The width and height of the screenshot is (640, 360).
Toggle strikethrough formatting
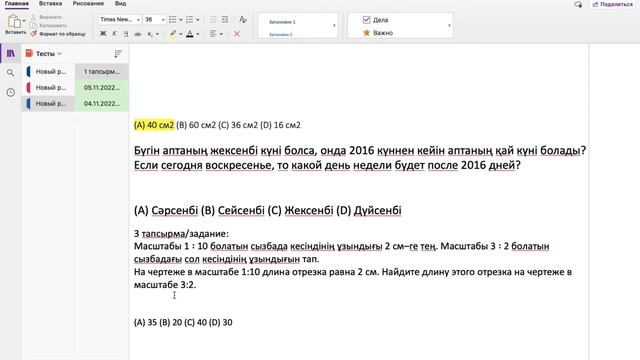click(138, 34)
